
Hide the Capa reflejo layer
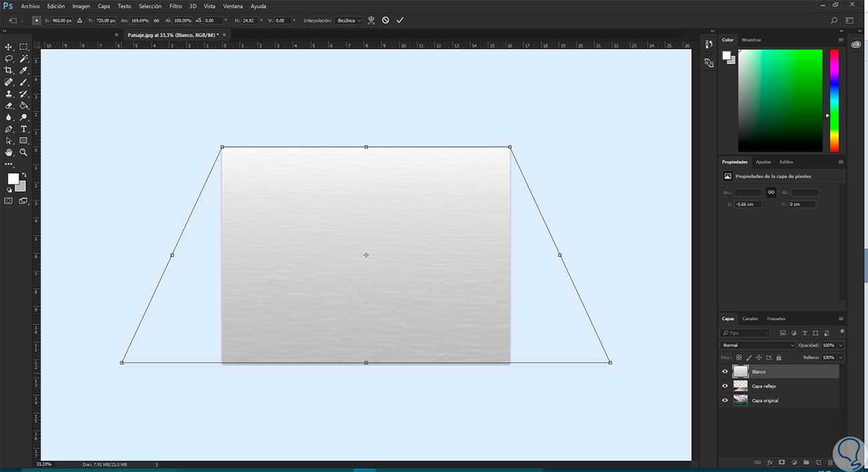725,386
